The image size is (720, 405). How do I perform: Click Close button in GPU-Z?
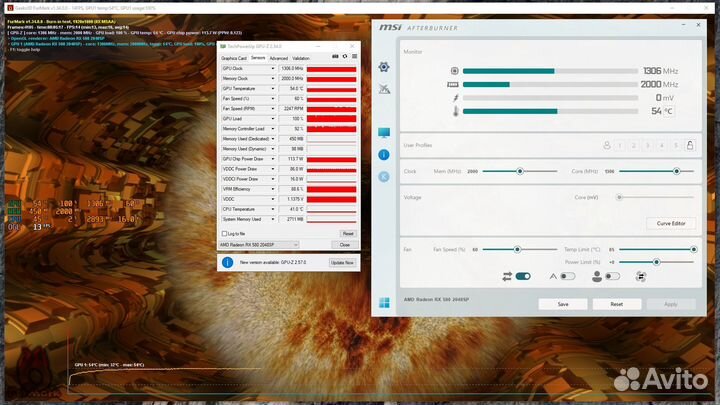click(345, 245)
